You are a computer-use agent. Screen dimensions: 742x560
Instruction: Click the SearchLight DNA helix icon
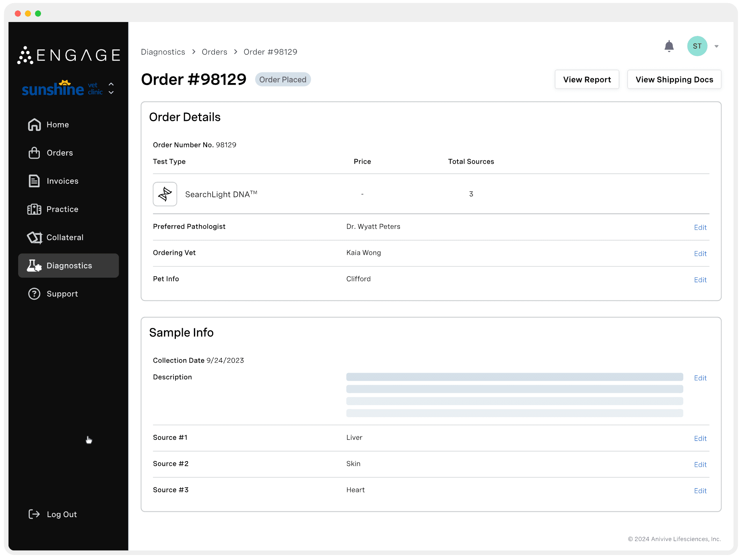click(165, 194)
